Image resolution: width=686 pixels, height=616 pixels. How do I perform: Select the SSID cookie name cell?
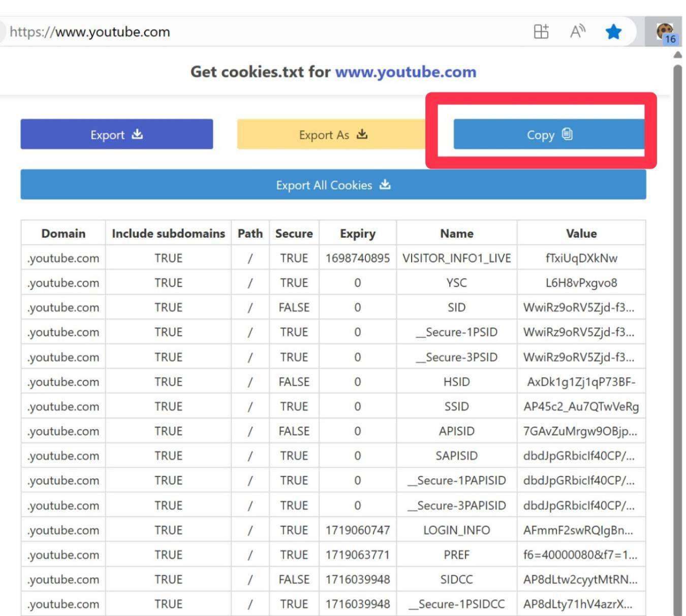[x=457, y=406]
